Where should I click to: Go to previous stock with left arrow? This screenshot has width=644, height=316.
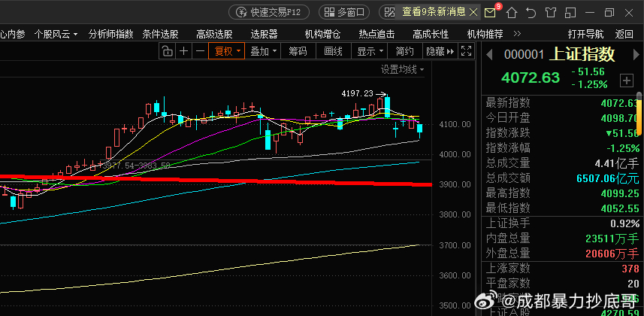[x=488, y=54]
